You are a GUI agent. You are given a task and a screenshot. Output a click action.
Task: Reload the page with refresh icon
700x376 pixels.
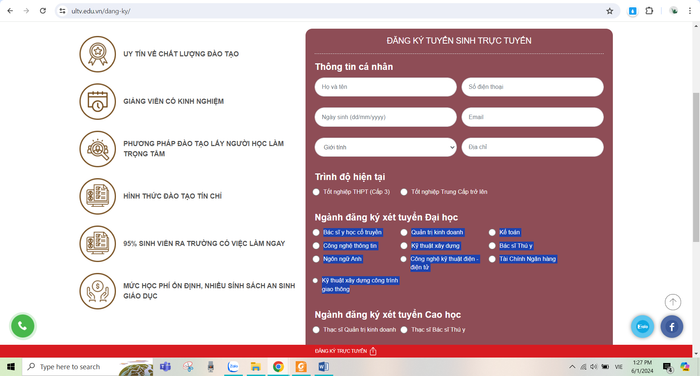[x=43, y=11]
